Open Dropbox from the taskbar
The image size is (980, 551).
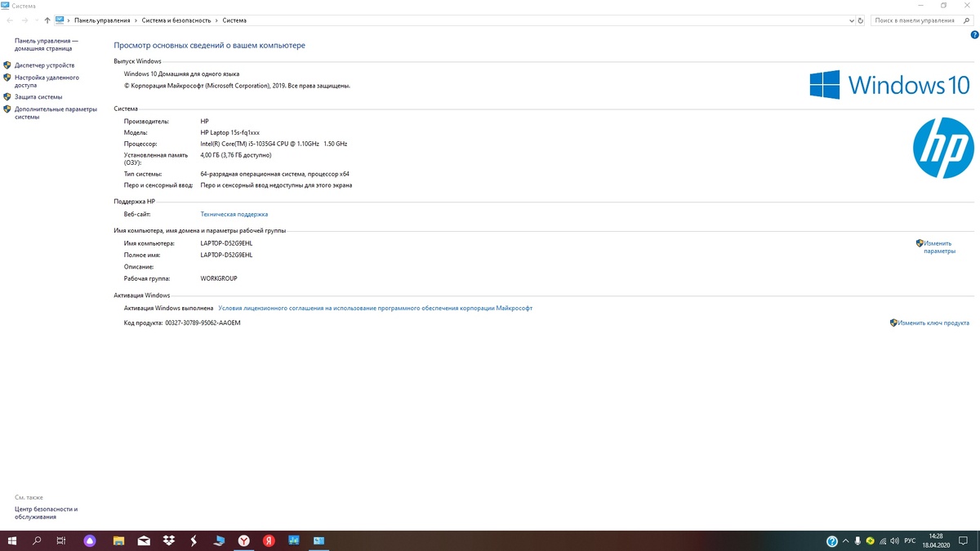pos(168,540)
